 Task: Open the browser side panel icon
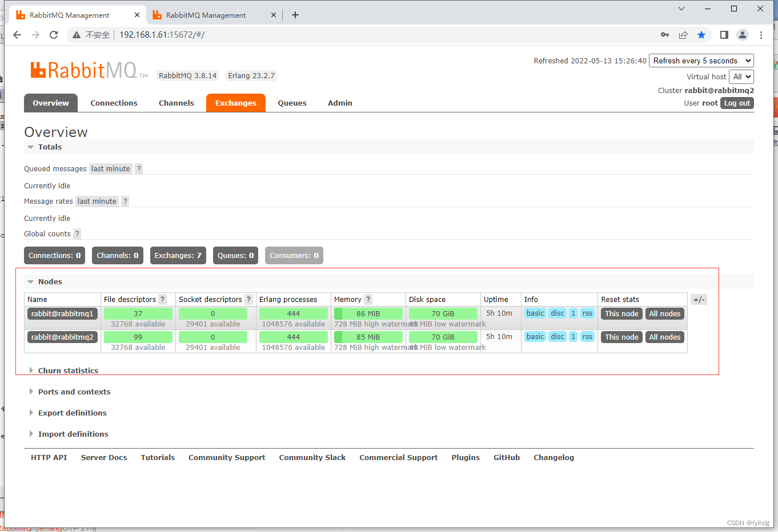(x=724, y=35)
